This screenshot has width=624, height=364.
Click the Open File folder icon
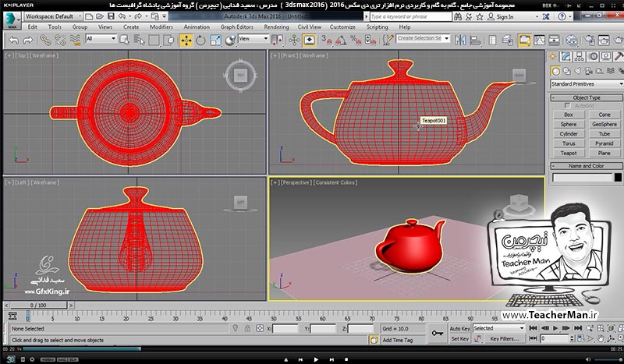click(x=100, y=16)
